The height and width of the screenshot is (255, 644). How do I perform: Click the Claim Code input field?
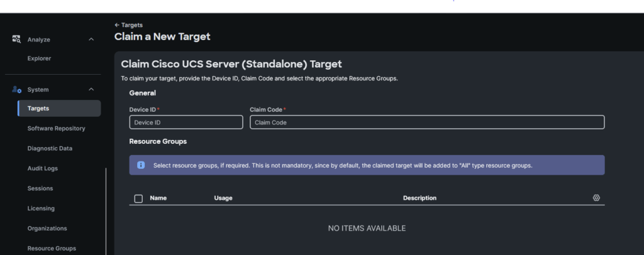click(427, 122)
